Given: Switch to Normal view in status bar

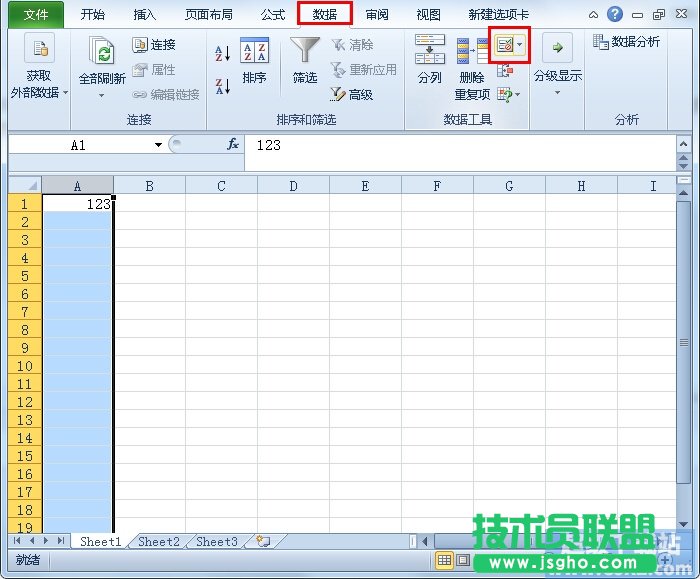Looking at the screenshot, I should click(444, 560).
